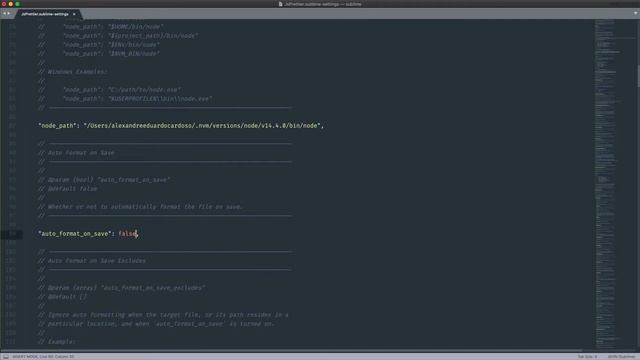Image resolution: width=640 pixels, height=360 pixels.
Task: Open the syntax selector in status bar
Action: pyautogui.click(x=621, y=357)
